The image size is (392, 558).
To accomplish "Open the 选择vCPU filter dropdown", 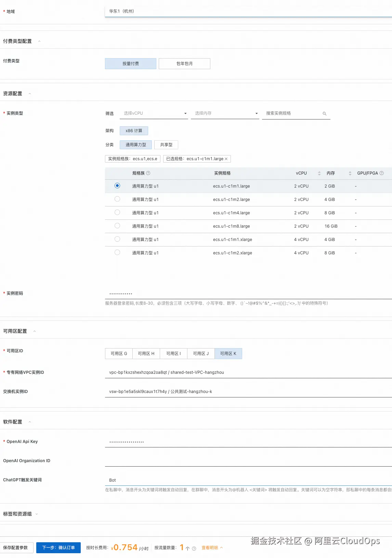I will coord(154,113).
